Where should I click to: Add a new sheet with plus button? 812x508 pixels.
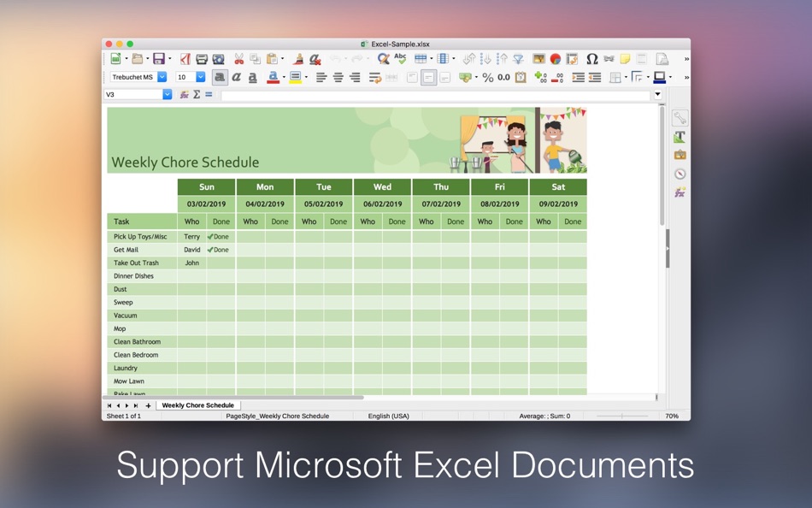pos(148,406)
